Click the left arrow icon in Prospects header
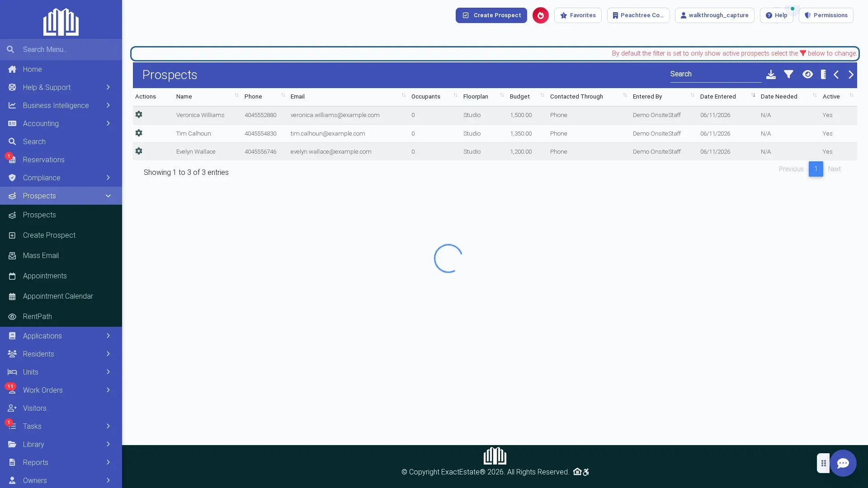The height and width of the screenshot is (488, 868). (x=836, y=75)
